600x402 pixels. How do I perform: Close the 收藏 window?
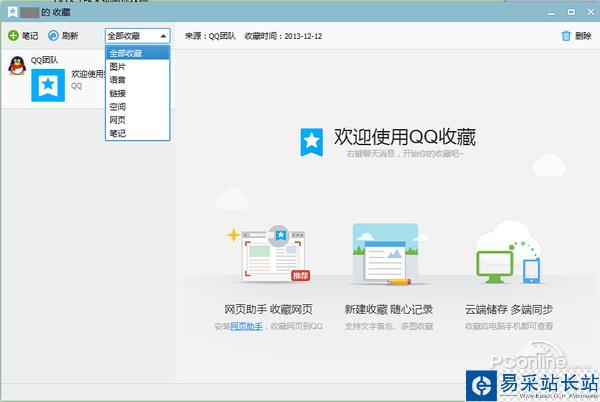[591, 12]
